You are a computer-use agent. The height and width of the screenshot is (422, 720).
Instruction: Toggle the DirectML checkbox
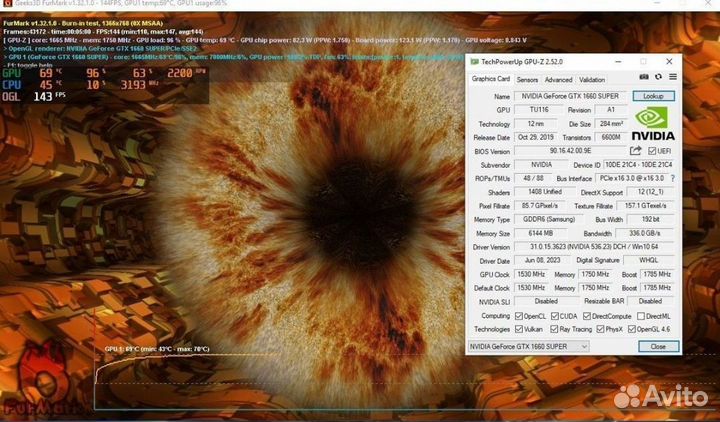(641, 316)
